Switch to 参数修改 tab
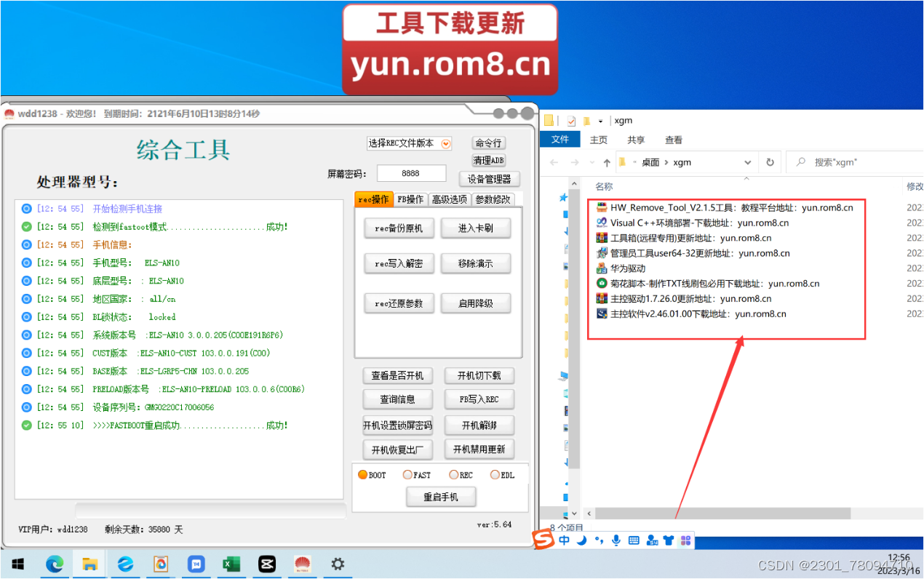 (493, 199)
